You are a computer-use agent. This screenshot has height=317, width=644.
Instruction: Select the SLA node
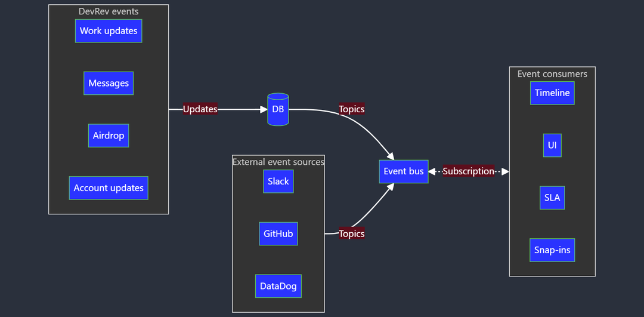(552, 198)
